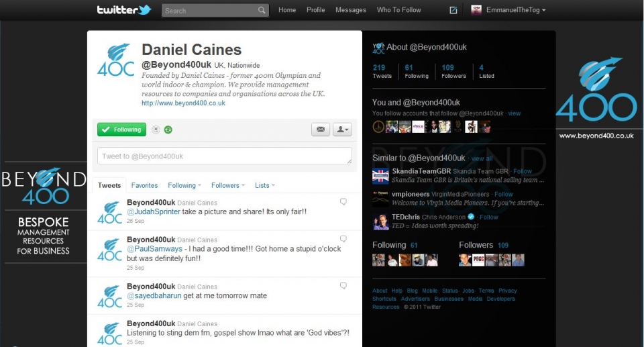Viewport: 644px width, 347px height.
Task: Click the Followers 109 sidebar heading
Action: pos(484,245)
